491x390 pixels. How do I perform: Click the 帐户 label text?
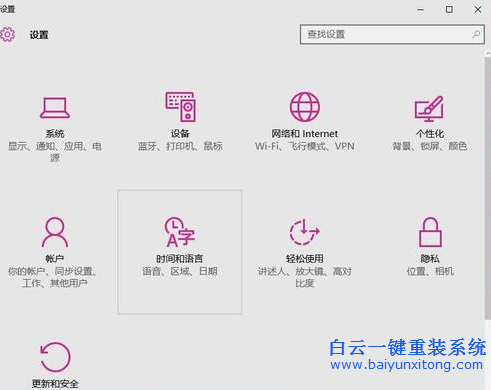click(x=55, y=259)
